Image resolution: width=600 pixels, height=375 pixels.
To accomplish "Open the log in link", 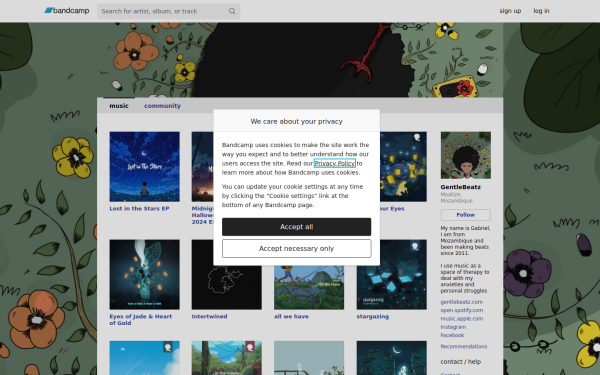I will 541,11.
